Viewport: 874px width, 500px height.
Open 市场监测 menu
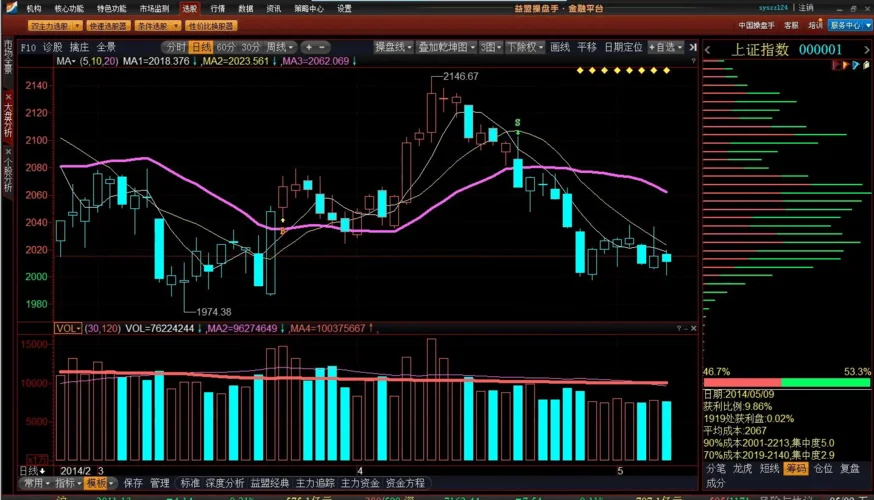154,8
